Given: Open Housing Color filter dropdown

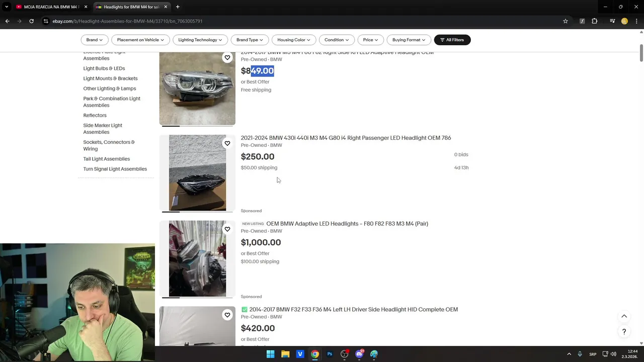Looking at the screenshot, I should coord(294,40).
